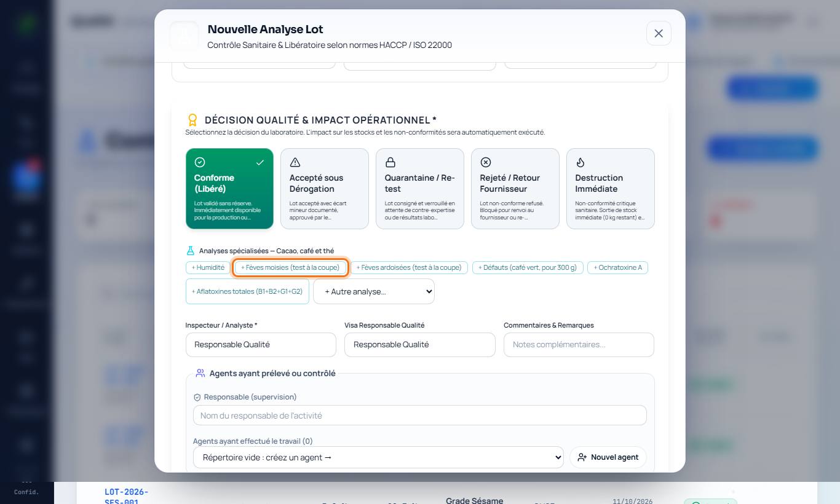Choose Rejeté / Retour Fournisseur decision
The height and width of the screenshot is (504, 840).
tap(515, 189)
